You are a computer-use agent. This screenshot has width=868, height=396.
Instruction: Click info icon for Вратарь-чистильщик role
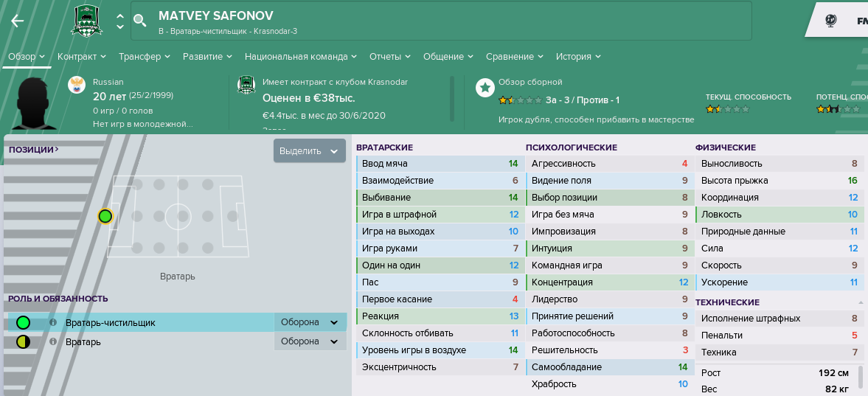(x=53, y=322)
